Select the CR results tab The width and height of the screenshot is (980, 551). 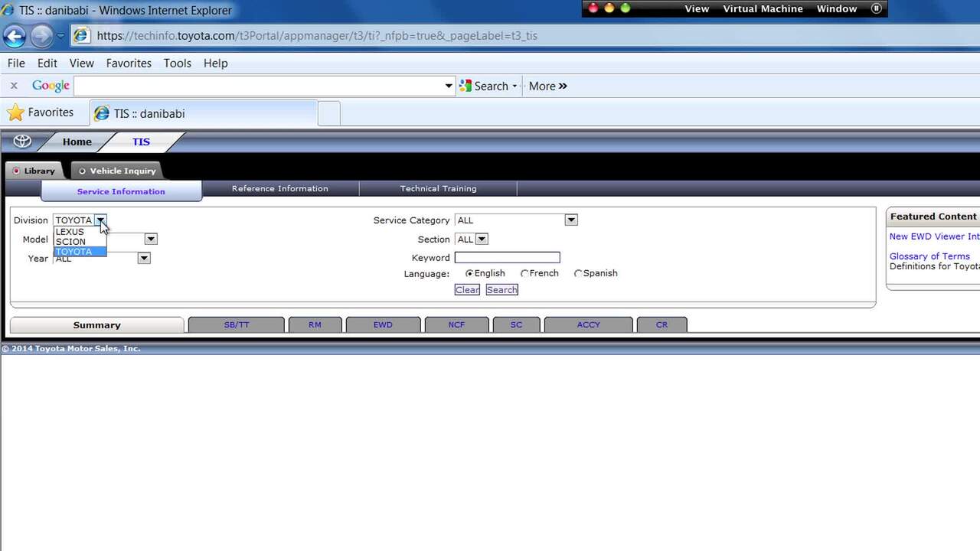coord(661,324)
